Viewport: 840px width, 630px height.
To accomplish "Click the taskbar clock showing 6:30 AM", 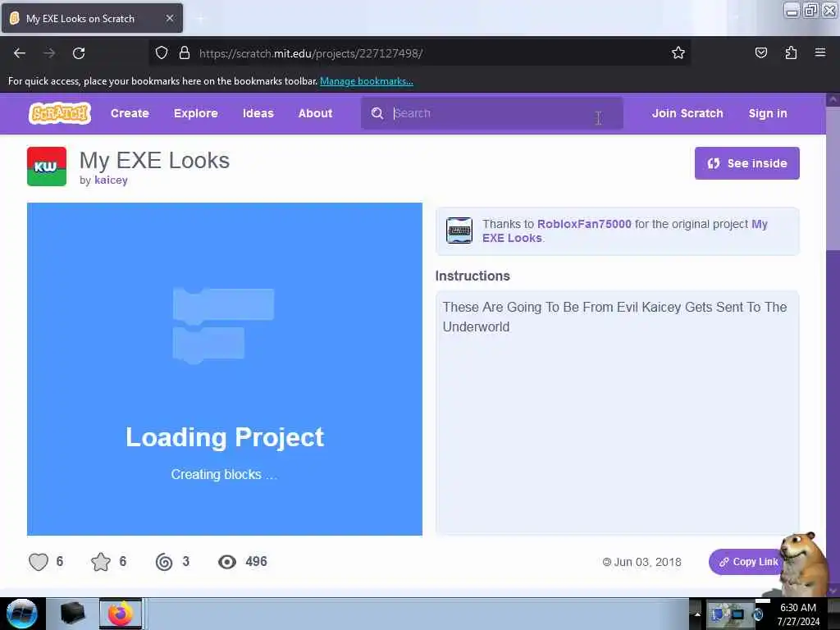I will pyautogui.click(x=798, y=614).
